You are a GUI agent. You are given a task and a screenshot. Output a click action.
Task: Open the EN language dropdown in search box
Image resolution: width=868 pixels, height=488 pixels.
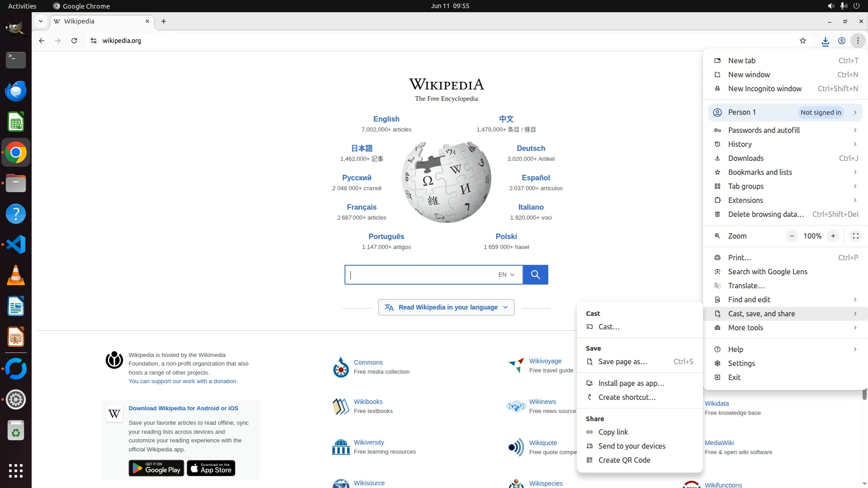pos(506,275)
